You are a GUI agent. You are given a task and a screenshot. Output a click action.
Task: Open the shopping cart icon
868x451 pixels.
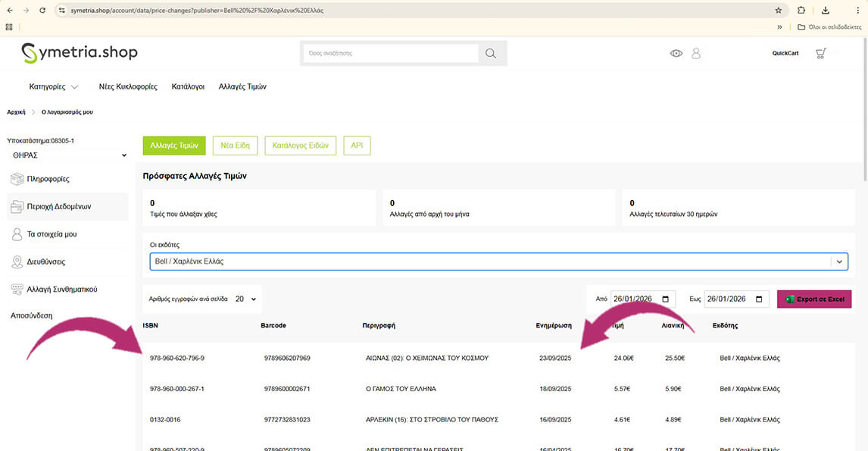click(820, 53)
